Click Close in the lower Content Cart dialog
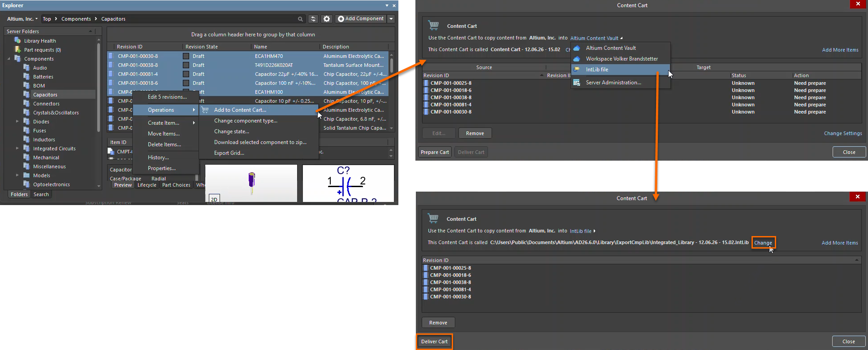Image resolution: width=868 pixels, height=350 pixels. click(849, 341)
